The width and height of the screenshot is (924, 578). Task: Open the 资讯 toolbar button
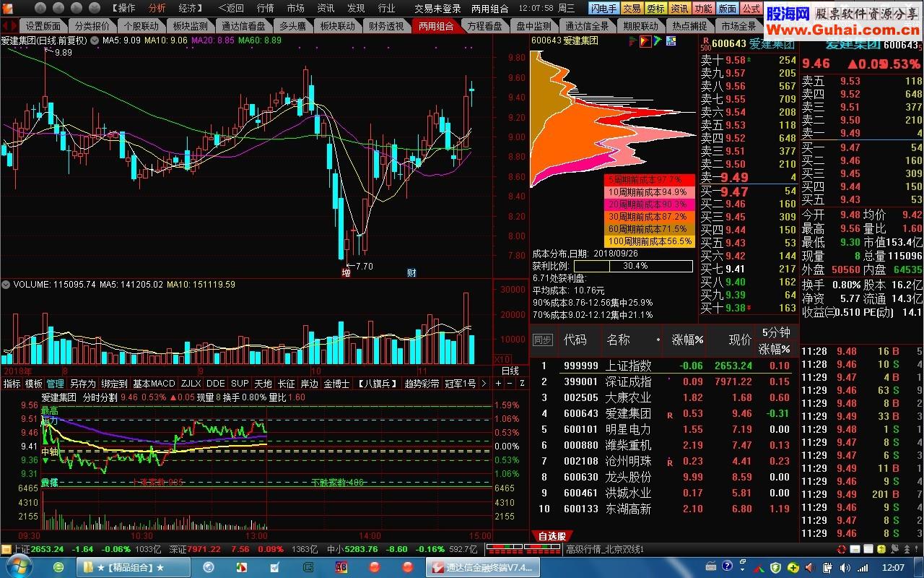pyautogui.click(x=679, y=9)
